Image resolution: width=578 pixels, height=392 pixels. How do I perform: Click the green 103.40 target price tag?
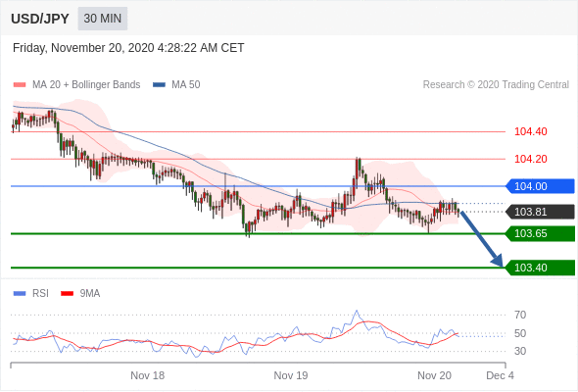pyautogui.click(x=540, y=268)
